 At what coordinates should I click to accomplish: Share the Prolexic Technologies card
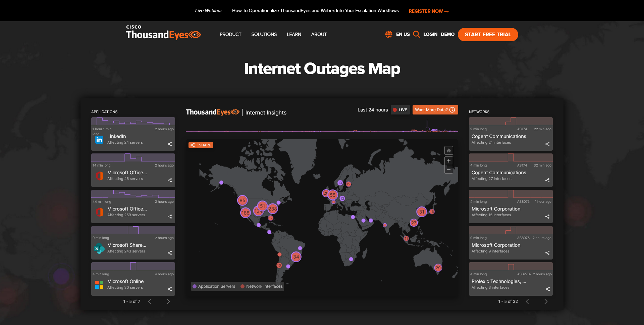547,289
